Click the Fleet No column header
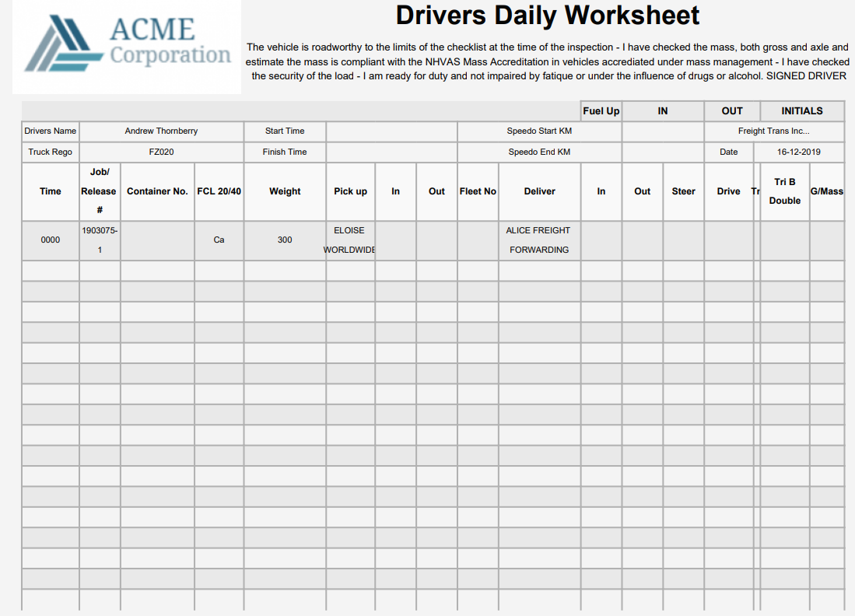The height and width of the screenshot is (616, 855). [x=478, y=191]
